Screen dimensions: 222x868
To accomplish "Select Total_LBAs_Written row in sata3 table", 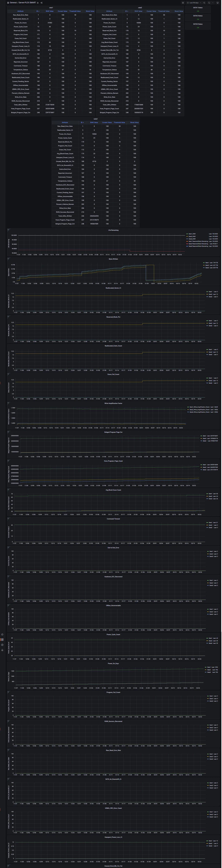I will pos(95,216).
